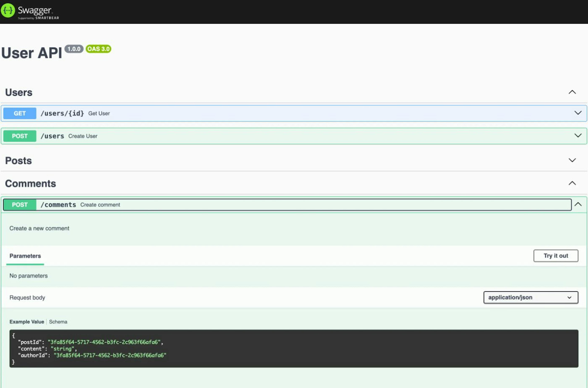This screenshot has height=388, width=588.
Task: Switch to the Schema tab
Action: [x=58, y=322]
